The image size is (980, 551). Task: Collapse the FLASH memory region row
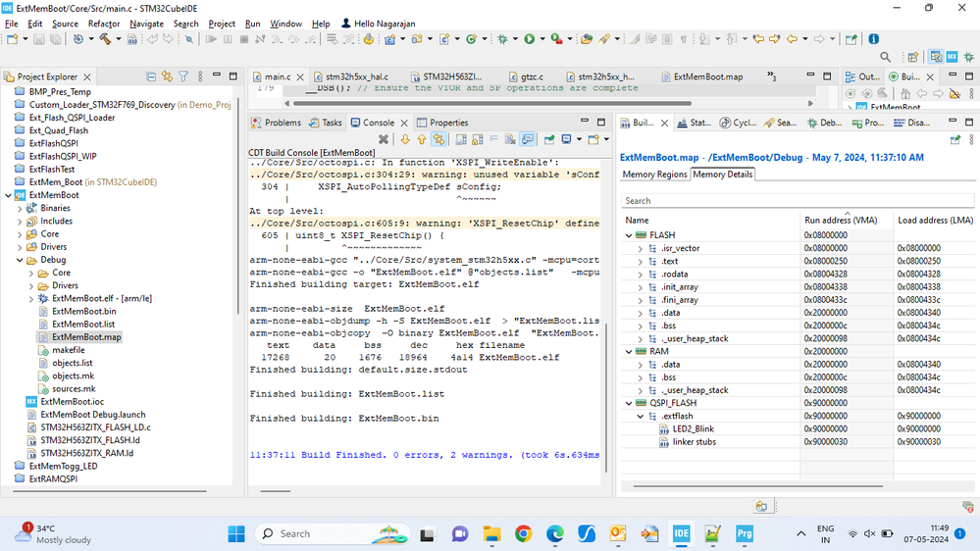(627, 235)
